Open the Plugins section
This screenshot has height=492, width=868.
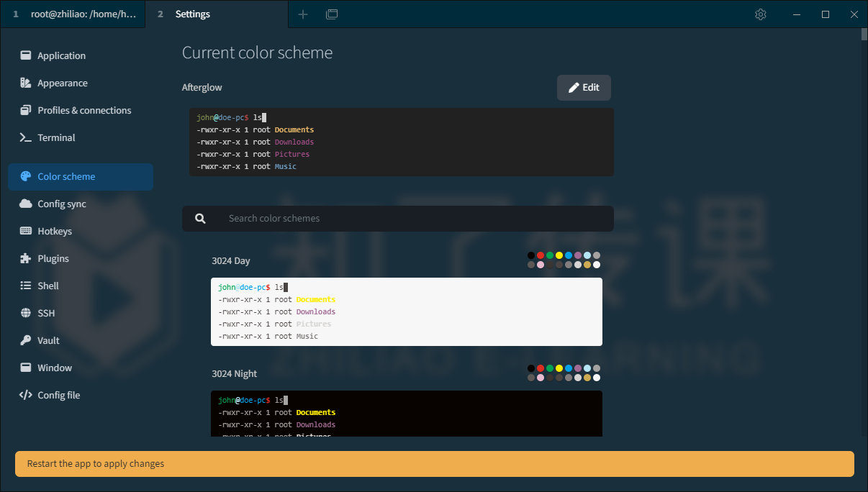point(53,258)
